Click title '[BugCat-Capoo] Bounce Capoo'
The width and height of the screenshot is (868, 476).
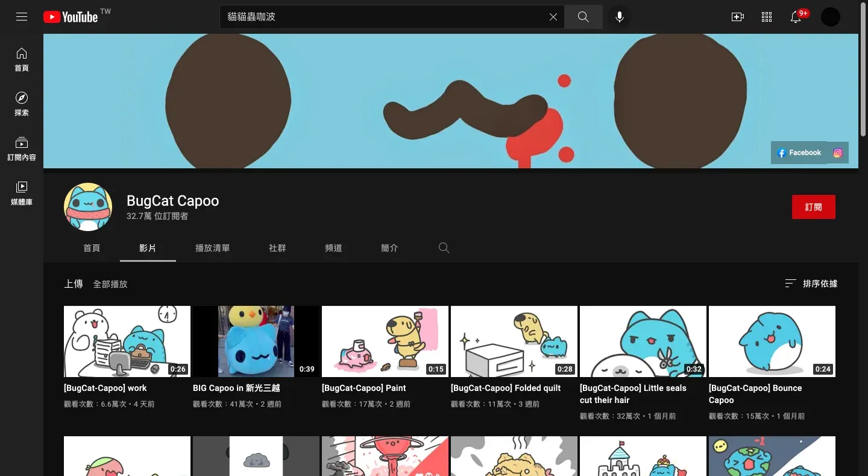pyautogui.click(x=755, y=394)
